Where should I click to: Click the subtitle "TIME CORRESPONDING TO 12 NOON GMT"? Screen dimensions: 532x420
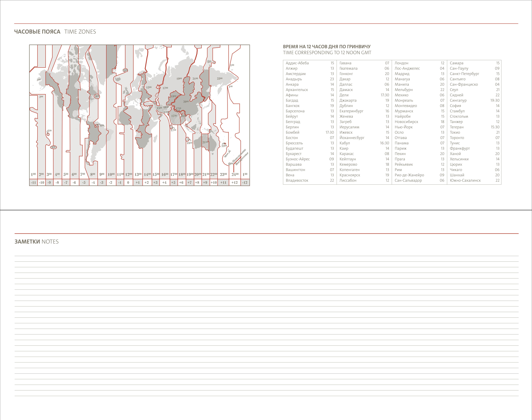(327, 53)
